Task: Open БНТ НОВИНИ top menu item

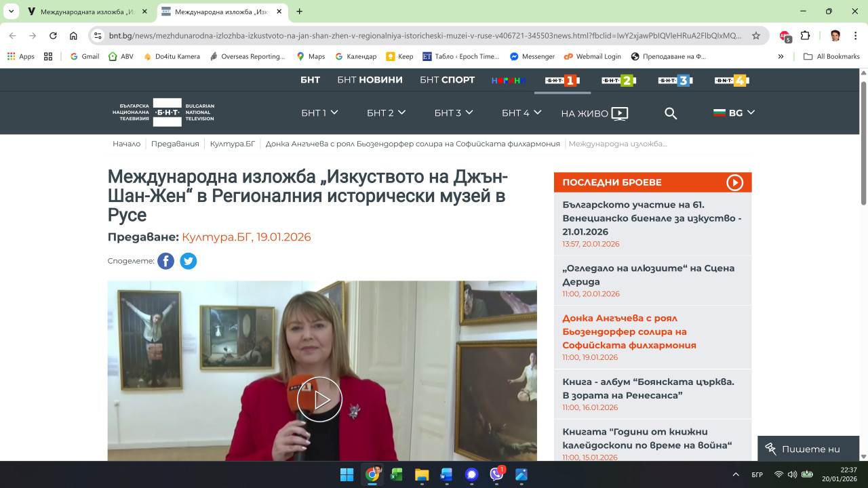Action: [370, 80]
